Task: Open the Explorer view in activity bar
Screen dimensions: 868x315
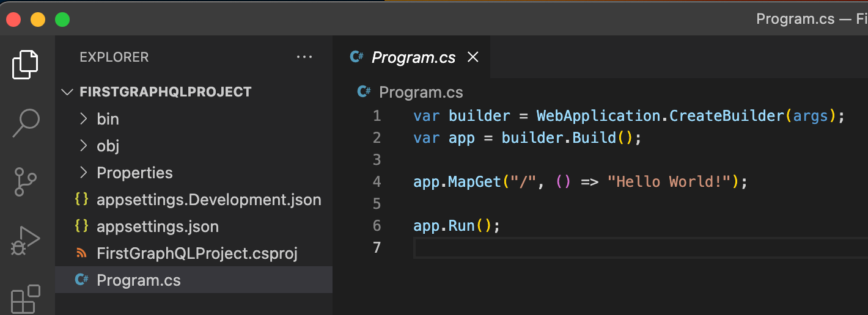Action: click(26, 65)
